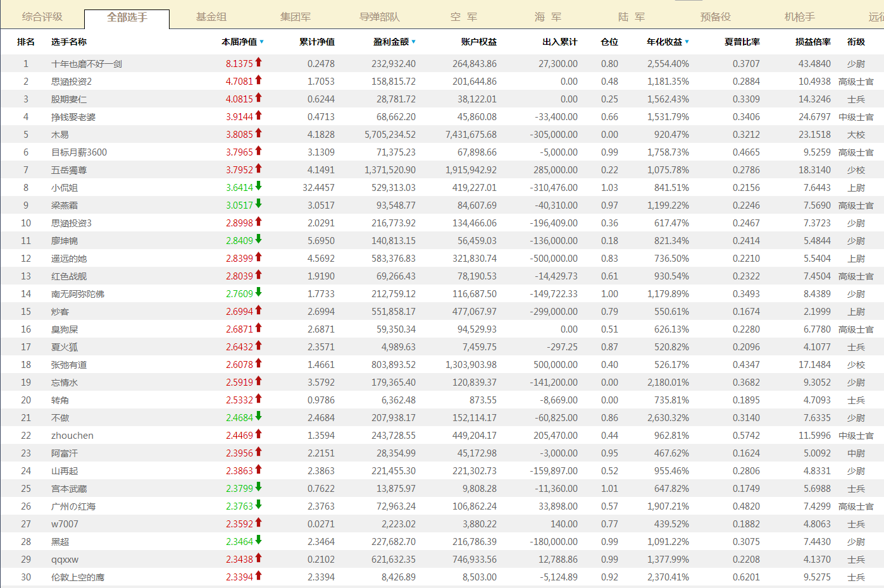Click red up arrow for 忘情水

(259, 381)
